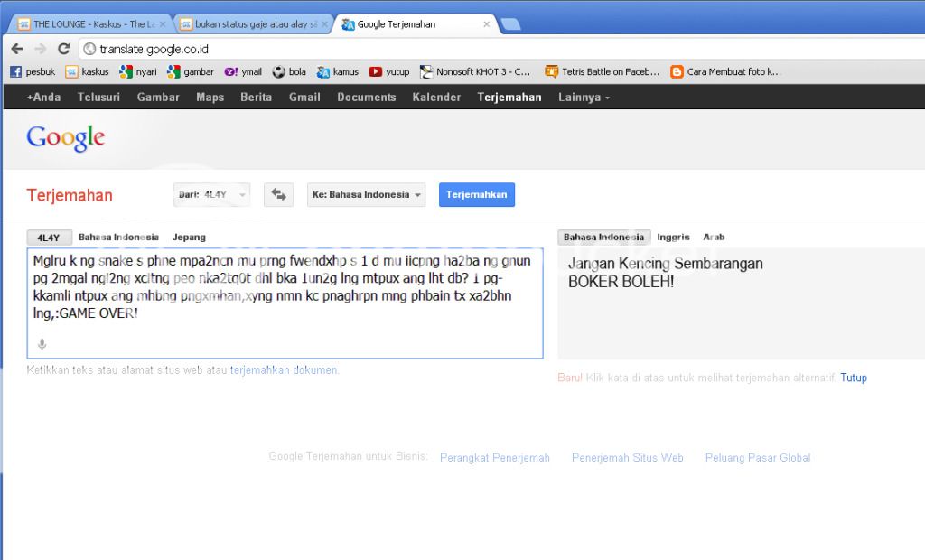Click the browser forward arrow
Screen dimensions: 925x560
pos(40,49)
